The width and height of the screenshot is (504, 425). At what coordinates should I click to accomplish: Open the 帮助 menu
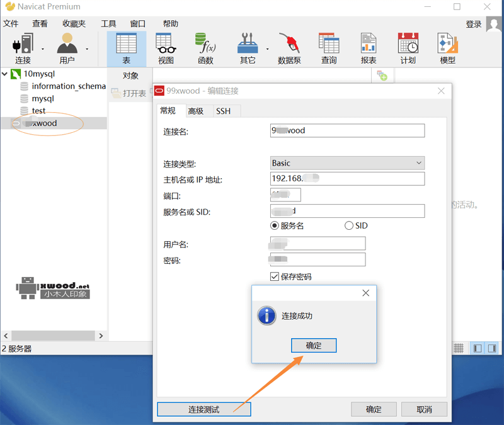click(x=170, y=24)
